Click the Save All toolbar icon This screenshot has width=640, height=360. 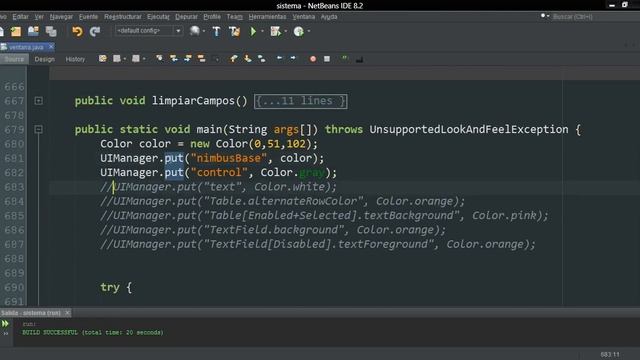click(51, 31)
